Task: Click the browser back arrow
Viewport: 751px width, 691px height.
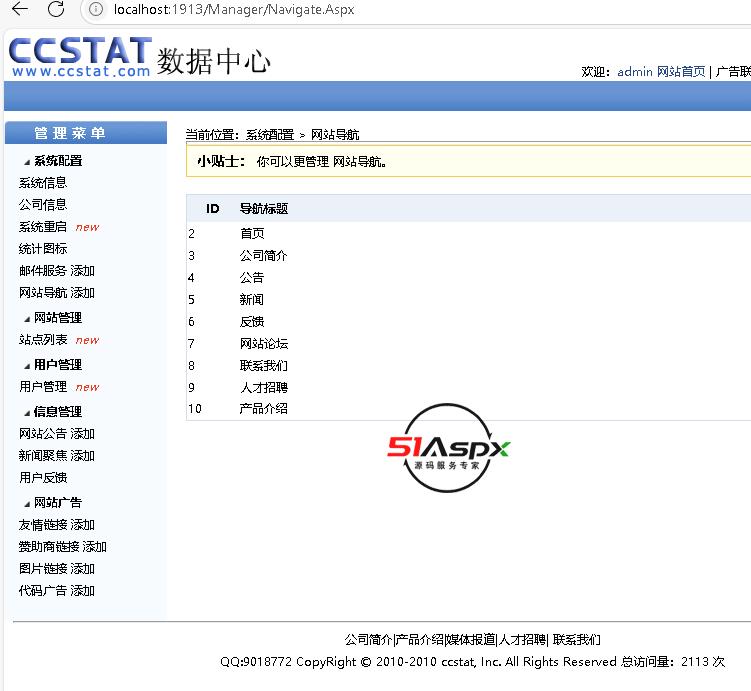Action: 19,10
